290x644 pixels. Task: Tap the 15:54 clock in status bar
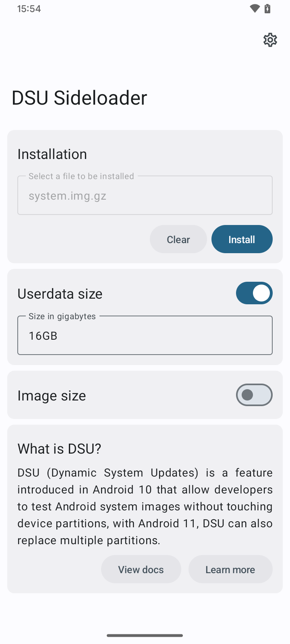click(29, 9)
